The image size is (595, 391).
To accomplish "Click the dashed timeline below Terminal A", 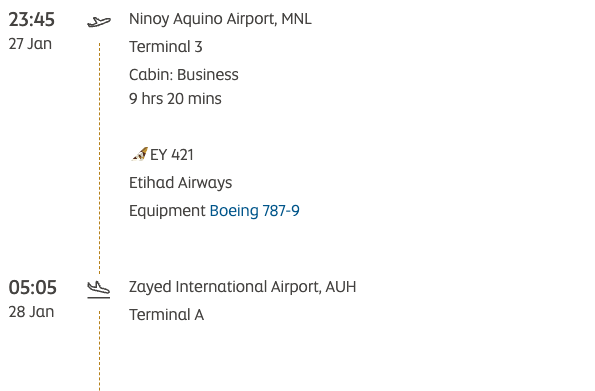I will pyautogui.click(x=99, y=351).
